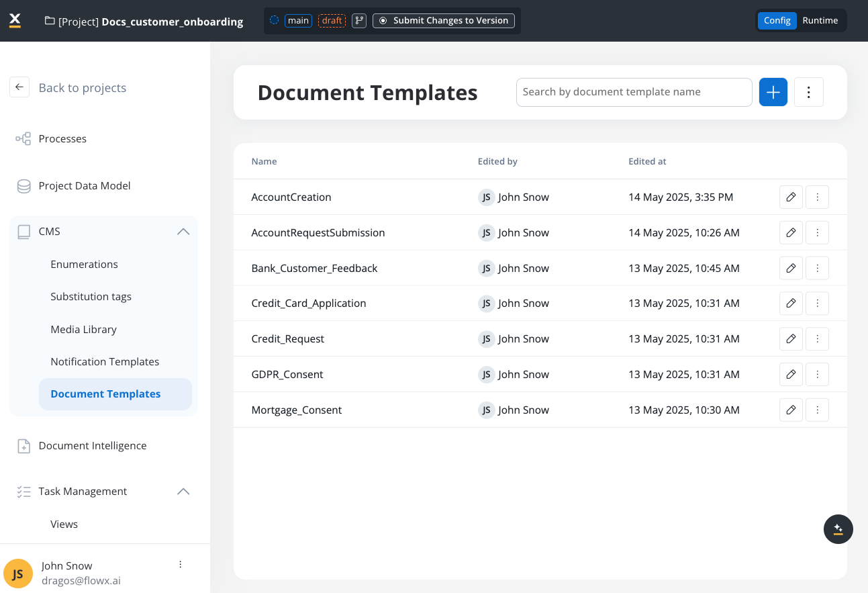Open more options for Bank_Customer_Feedback row
Screen dimensions: 868x593
(817, 268)
